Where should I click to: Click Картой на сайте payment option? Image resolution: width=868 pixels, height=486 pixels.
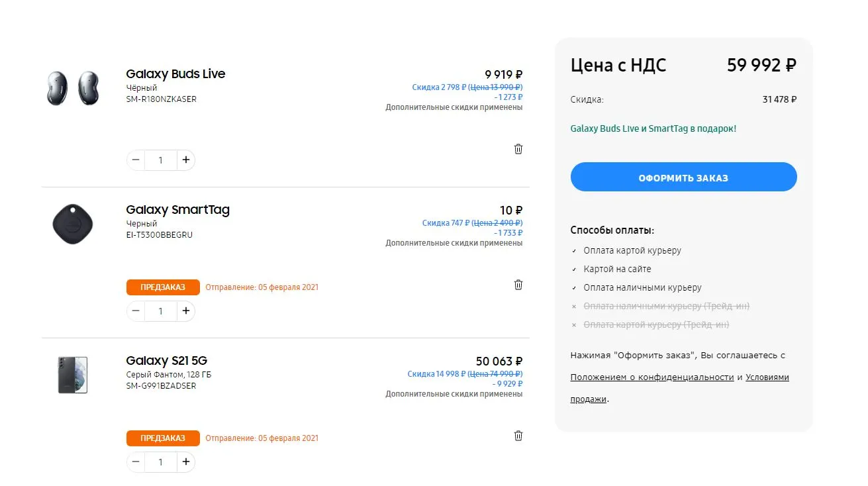click(x=617, y=269)
